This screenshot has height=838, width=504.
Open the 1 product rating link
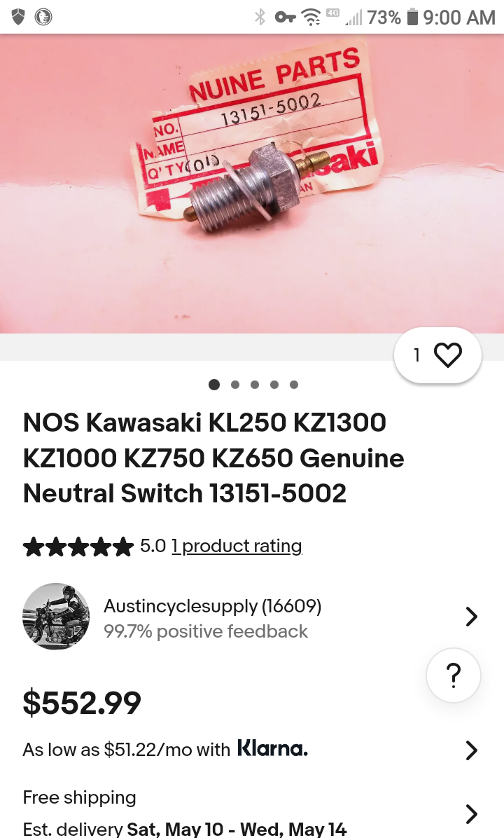[x=237, y=547]
